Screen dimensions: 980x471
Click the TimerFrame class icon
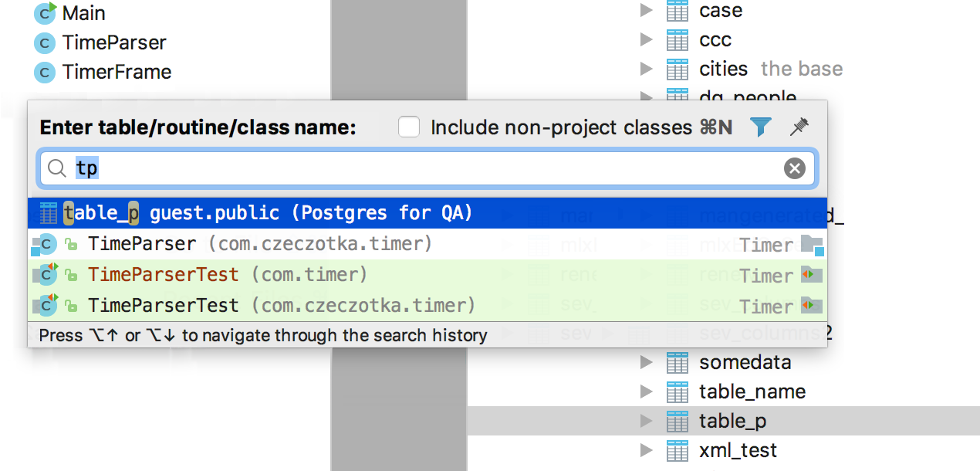[x=46, y=73]
